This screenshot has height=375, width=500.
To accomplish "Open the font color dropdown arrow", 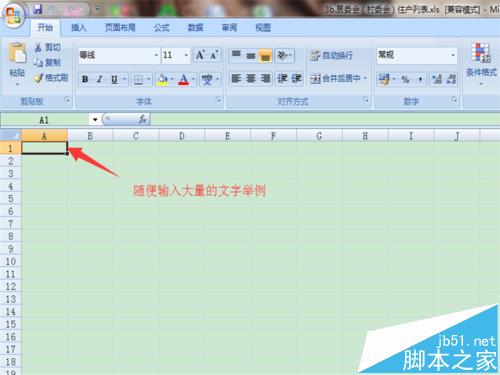I will 193,79.
